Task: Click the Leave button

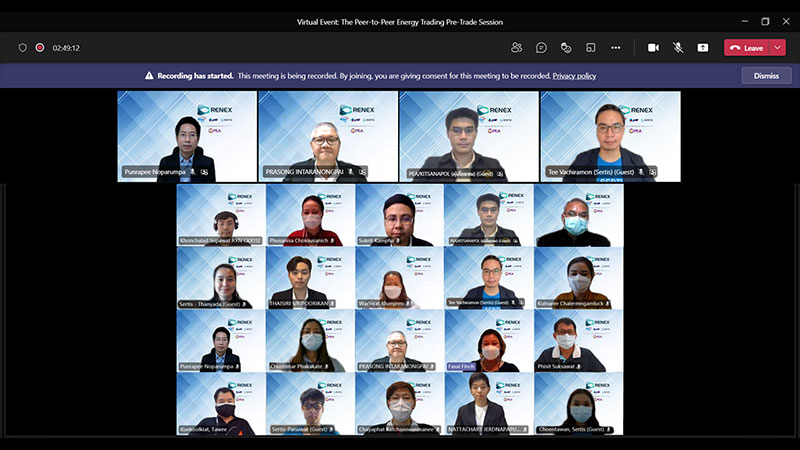Action: [746, 47]
